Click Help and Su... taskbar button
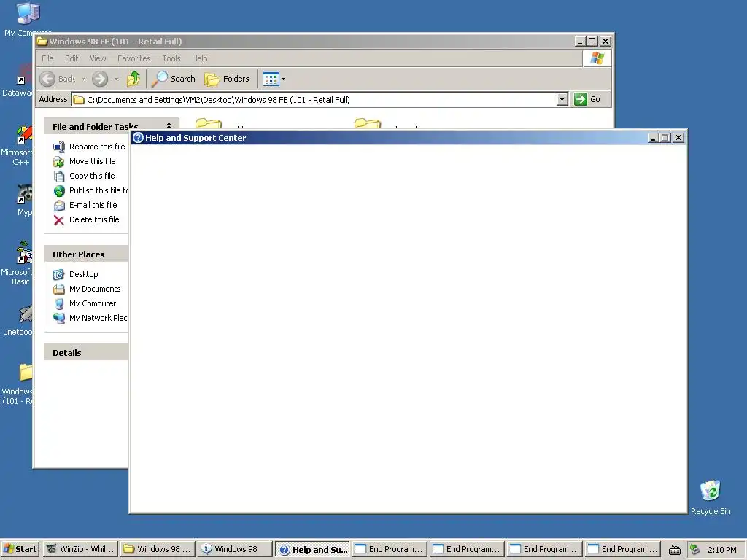Screen dimensions: 747x560 [x=312, y=549]
